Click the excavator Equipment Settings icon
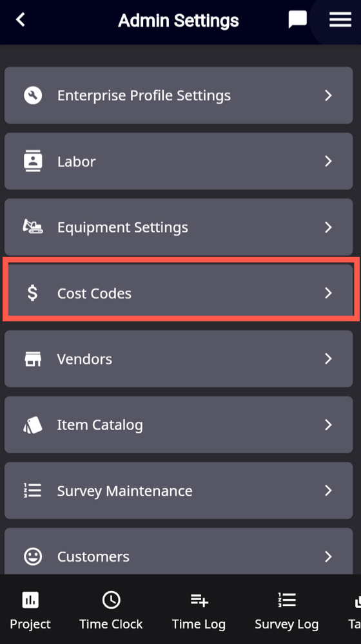The image size is (361, 644). [x=33, y=227]
